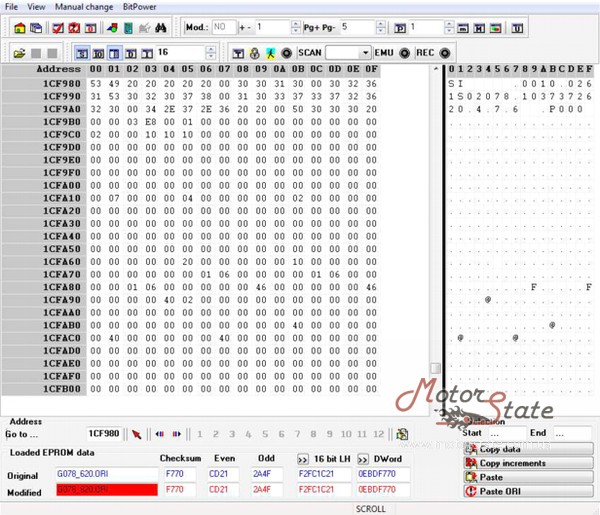Select bookmark number 1
This screenshot has width=600, height=515.
(x=199, y=434)
